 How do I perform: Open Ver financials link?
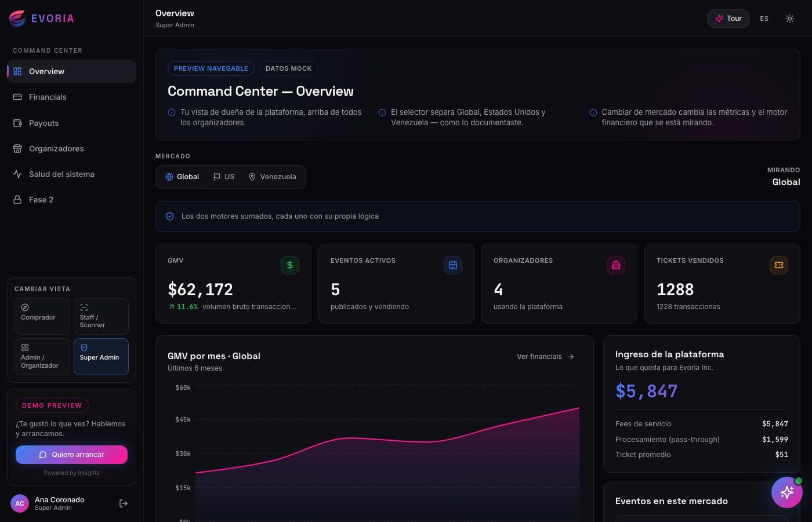pyautogui.click(x=546, y=357)
